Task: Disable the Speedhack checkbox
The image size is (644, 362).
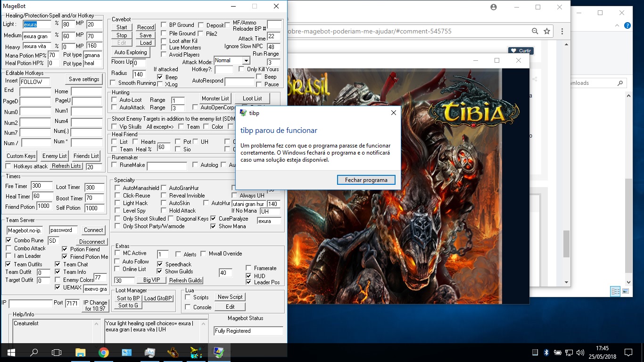Action: point(160,264)
